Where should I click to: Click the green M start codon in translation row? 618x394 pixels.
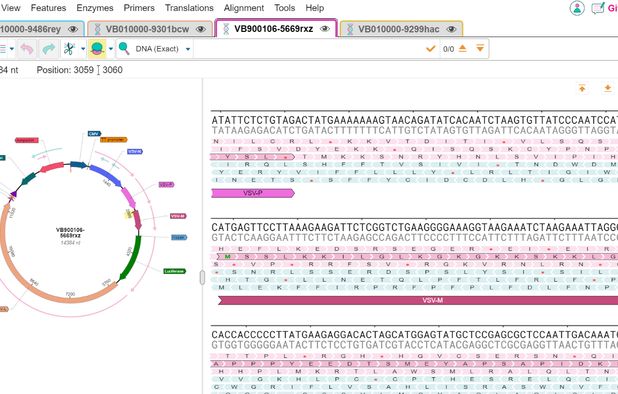(x=227, y=256)
